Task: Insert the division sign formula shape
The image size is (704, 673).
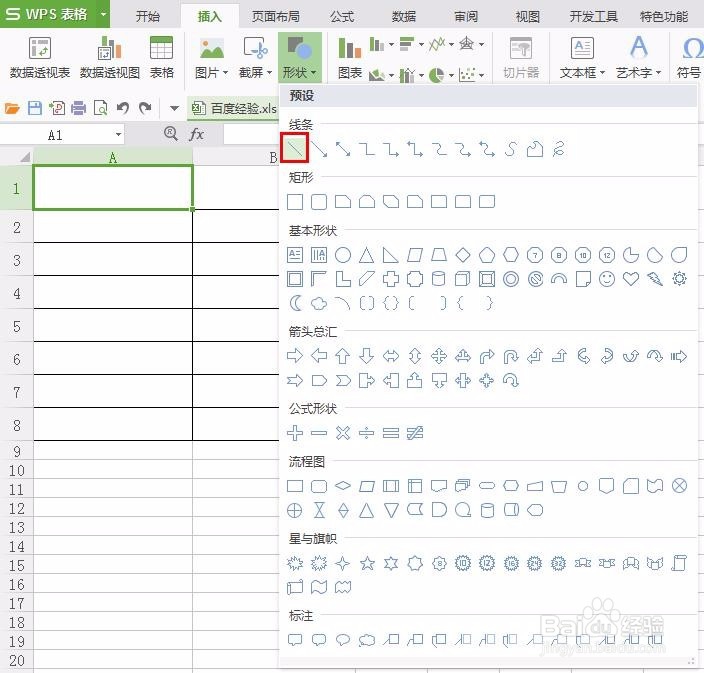Action: (x=366, y=433)
